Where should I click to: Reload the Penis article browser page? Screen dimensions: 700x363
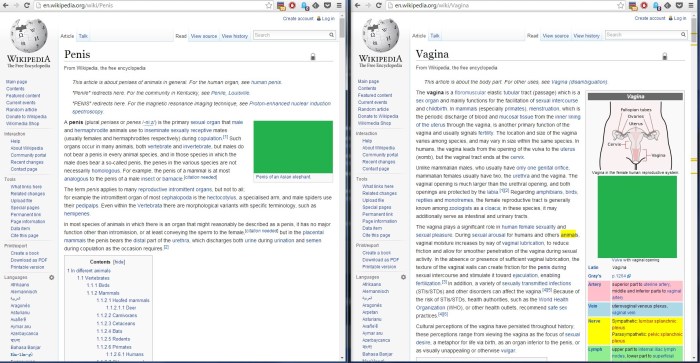(27, 5)
